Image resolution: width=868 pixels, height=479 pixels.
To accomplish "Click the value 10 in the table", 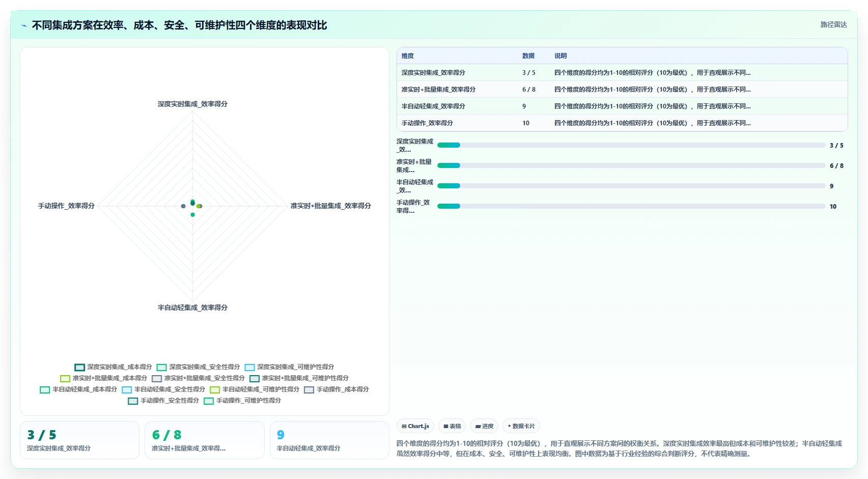I will click(x=526, y=123).
